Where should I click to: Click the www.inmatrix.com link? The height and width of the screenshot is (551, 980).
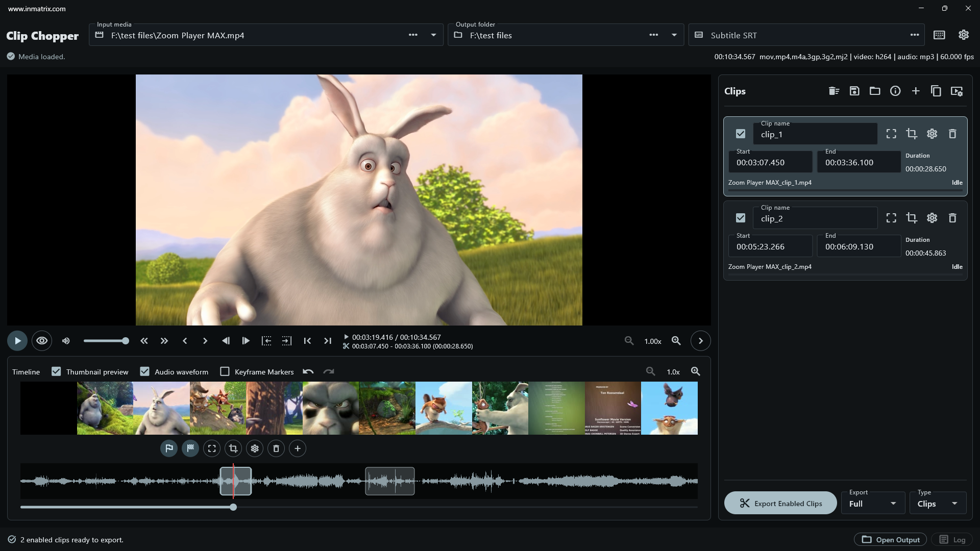(x=37, y=9)
